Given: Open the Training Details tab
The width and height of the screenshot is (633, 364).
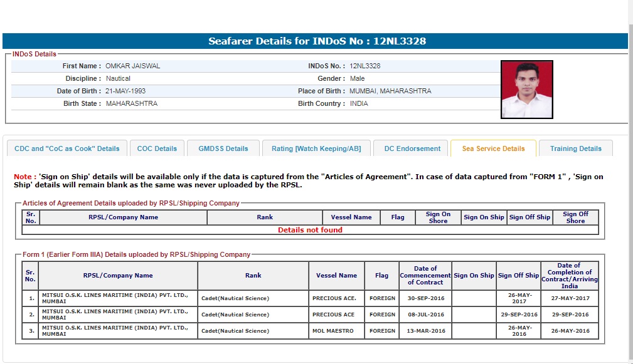Looking at the screenshot, I should (x=575, y=148).
